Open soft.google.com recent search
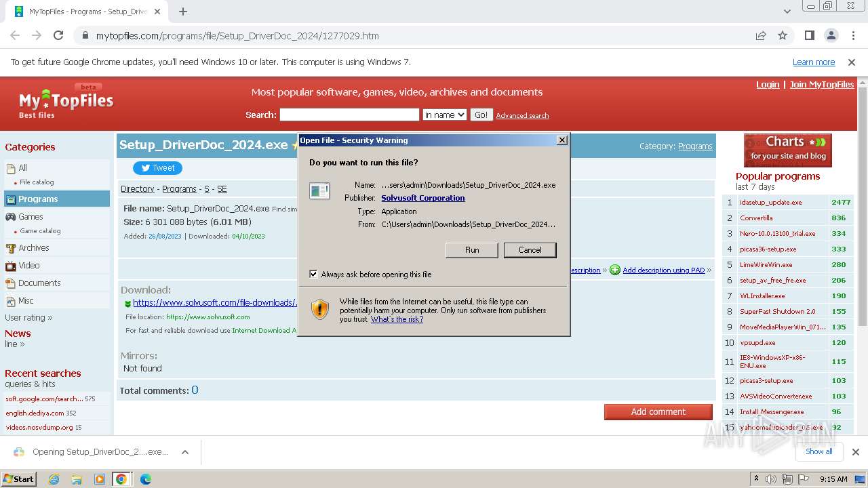The image size is (868, 488). 44,399
